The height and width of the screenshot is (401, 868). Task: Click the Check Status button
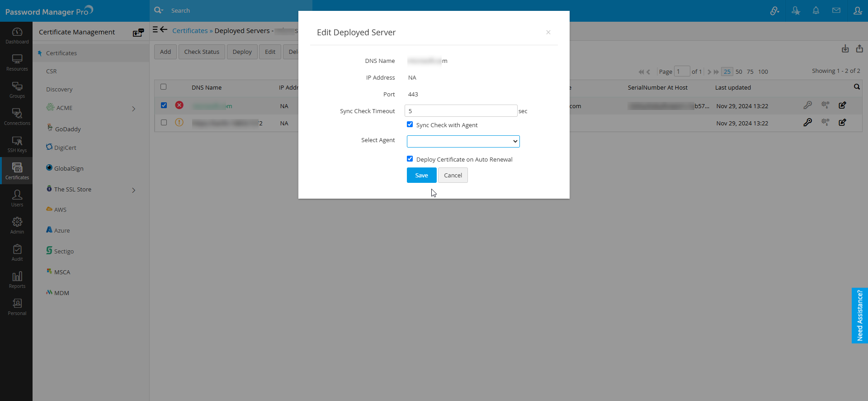click(x=202, y=52)
